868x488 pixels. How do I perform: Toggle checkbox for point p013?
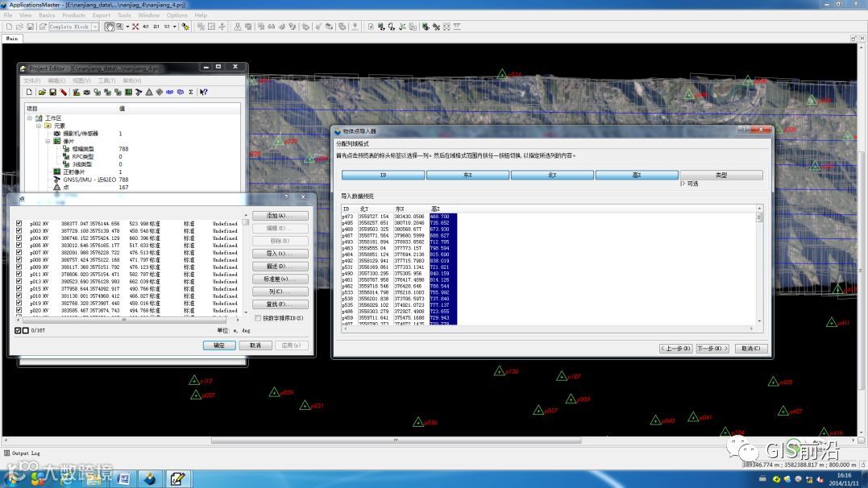pos(19,281)
